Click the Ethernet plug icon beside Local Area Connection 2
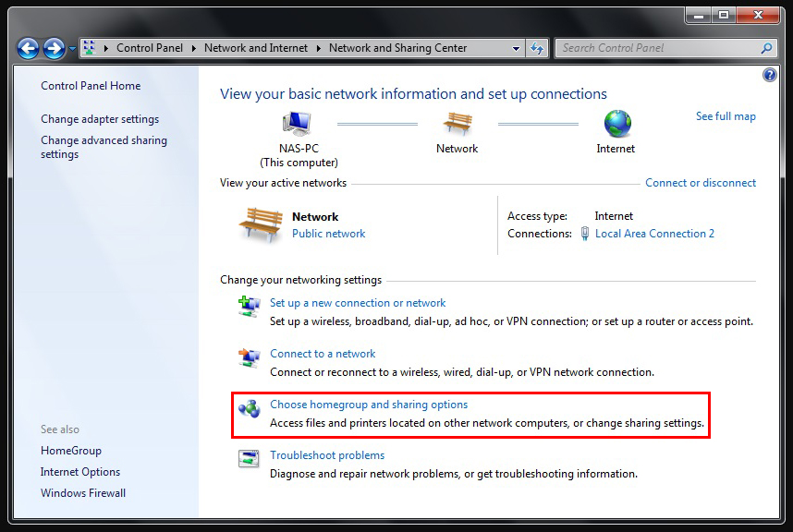The width and height of the screenshot is (793, 532). click(585, 234)
